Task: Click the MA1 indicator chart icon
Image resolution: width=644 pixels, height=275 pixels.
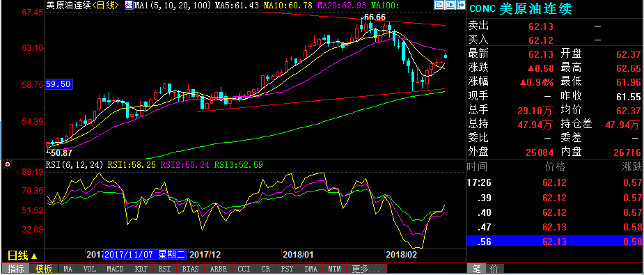Action: pos(128,6)
